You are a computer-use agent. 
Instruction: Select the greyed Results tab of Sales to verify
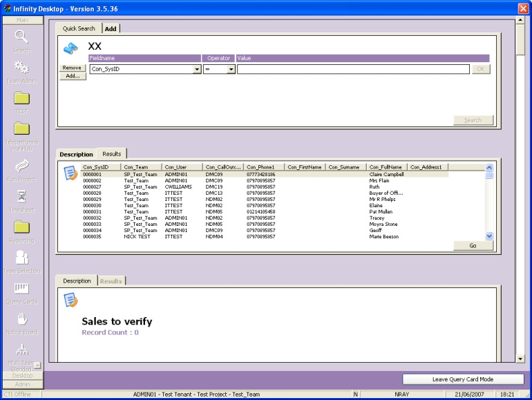(111, 281)
